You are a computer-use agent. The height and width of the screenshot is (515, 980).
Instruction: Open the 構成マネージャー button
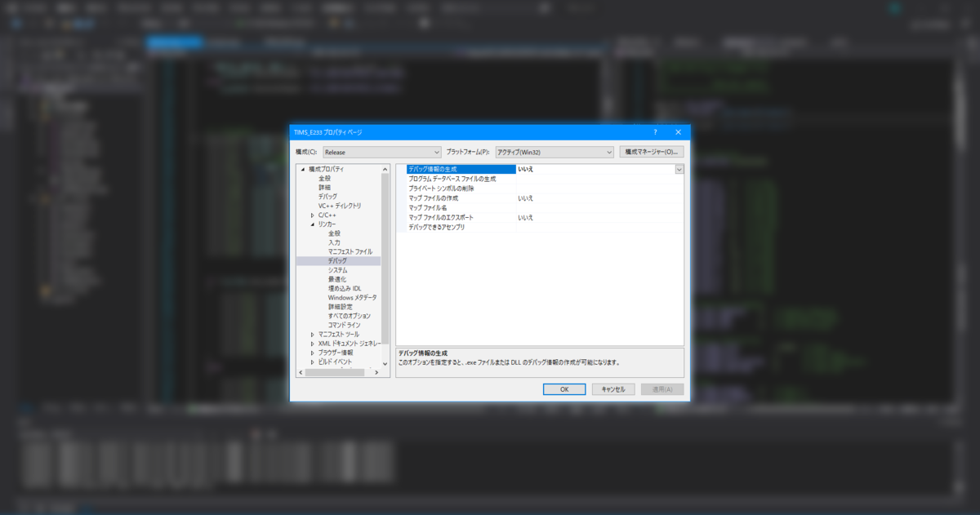point(651,152)
